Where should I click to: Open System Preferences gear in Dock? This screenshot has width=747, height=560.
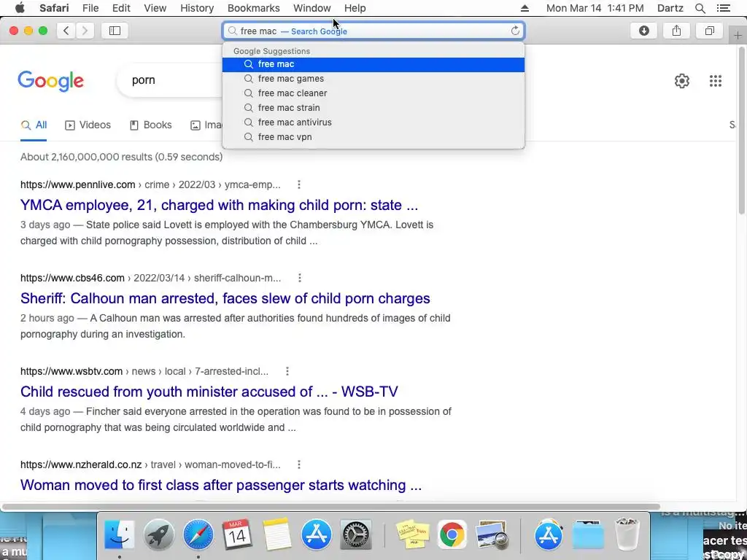[x=355, y=534]
